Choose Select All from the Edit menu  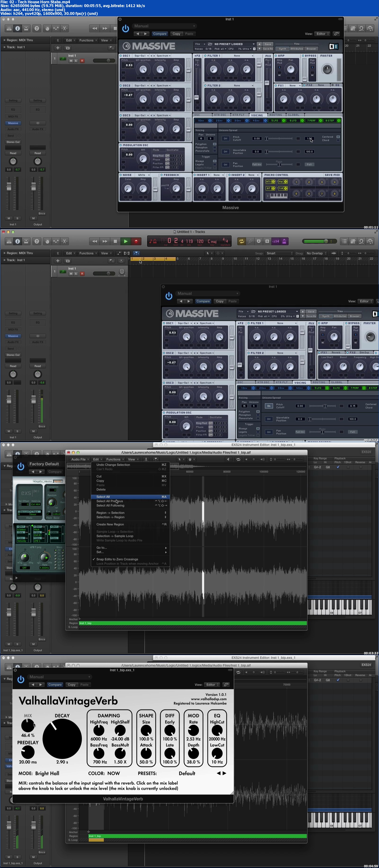[130, 497]
